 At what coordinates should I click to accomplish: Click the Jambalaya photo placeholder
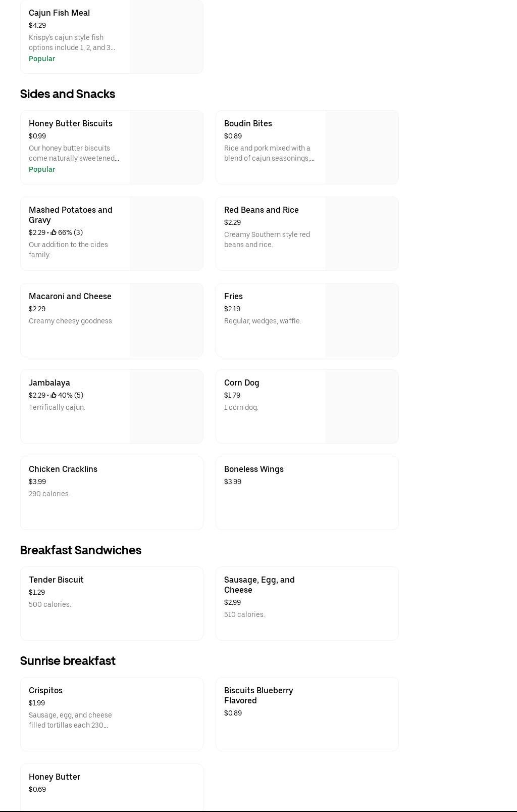166,406
